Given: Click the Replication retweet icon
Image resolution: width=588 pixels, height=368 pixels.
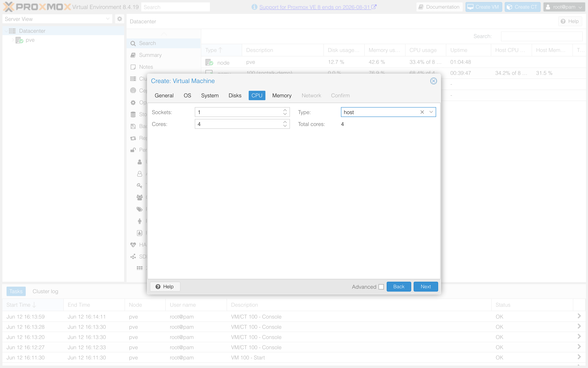Looking at the screenshot, I should [133, 138].
